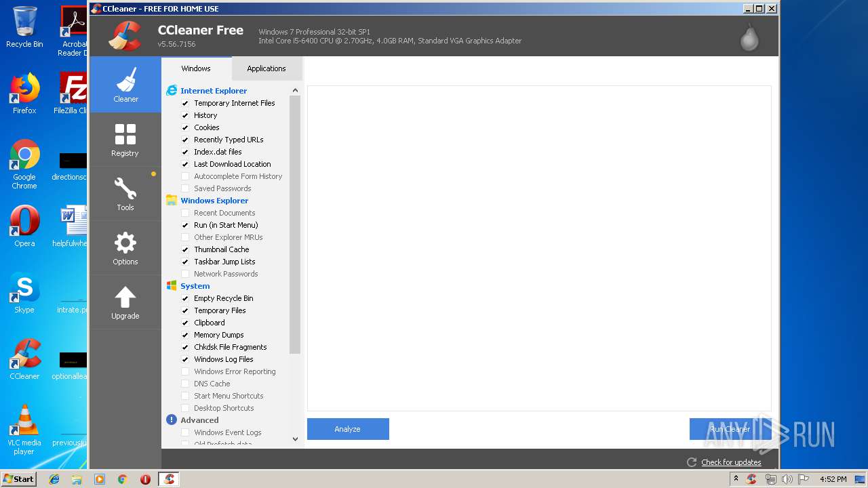Uncheck Empty Recycle Bin
The width and height of the screenshot is (868, 488).
[185, 298]
